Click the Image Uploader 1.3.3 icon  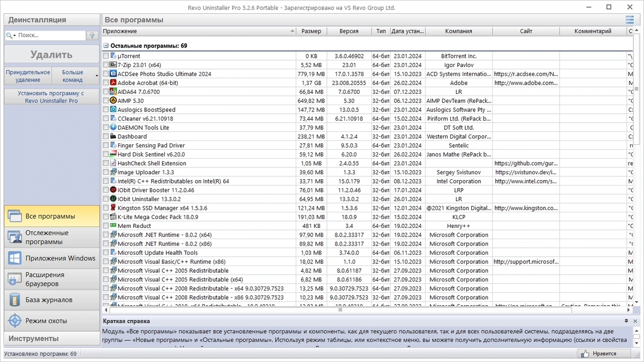113,172
